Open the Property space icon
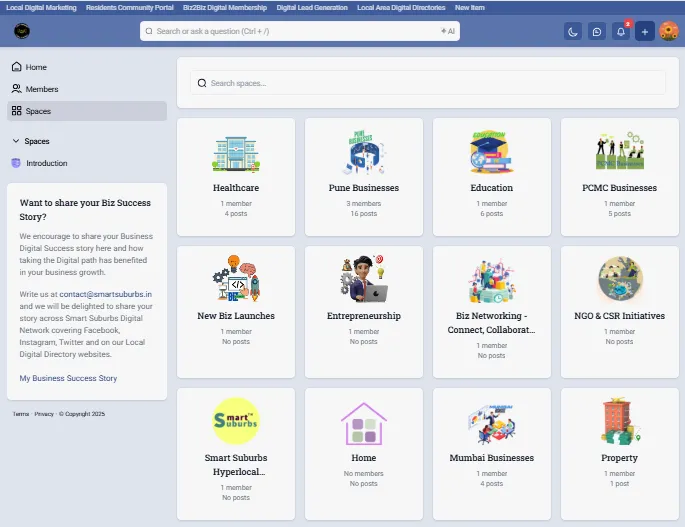685x527 pixels. 619,421
